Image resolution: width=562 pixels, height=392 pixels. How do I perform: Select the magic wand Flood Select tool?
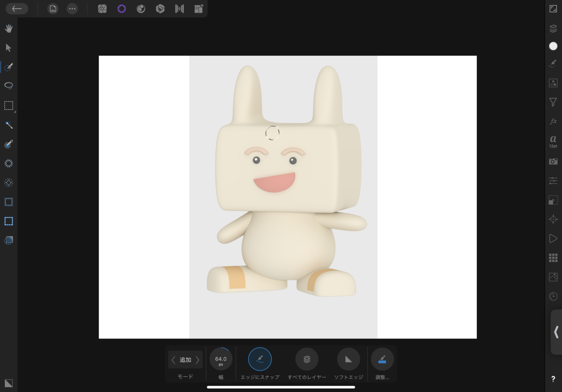(x=8, y=125)
